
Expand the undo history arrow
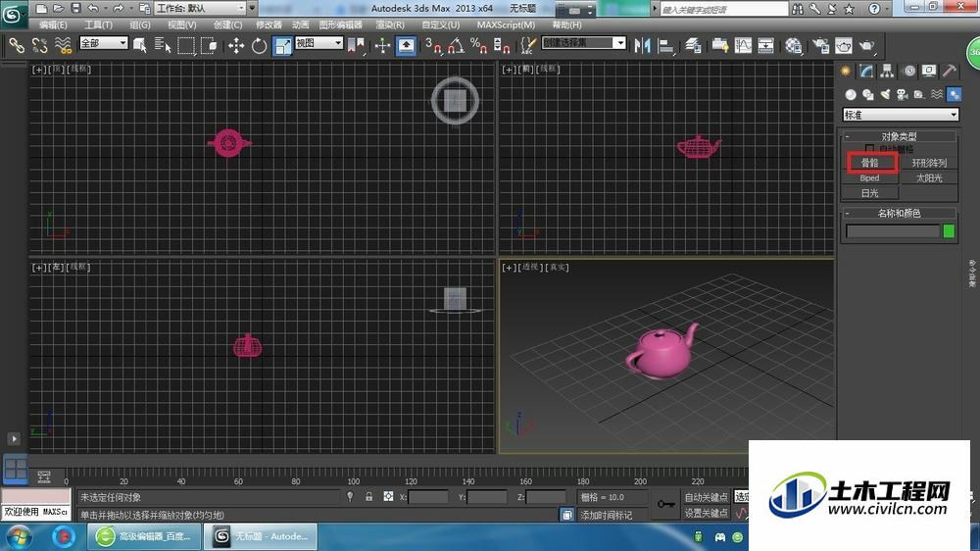click(106, 9)
